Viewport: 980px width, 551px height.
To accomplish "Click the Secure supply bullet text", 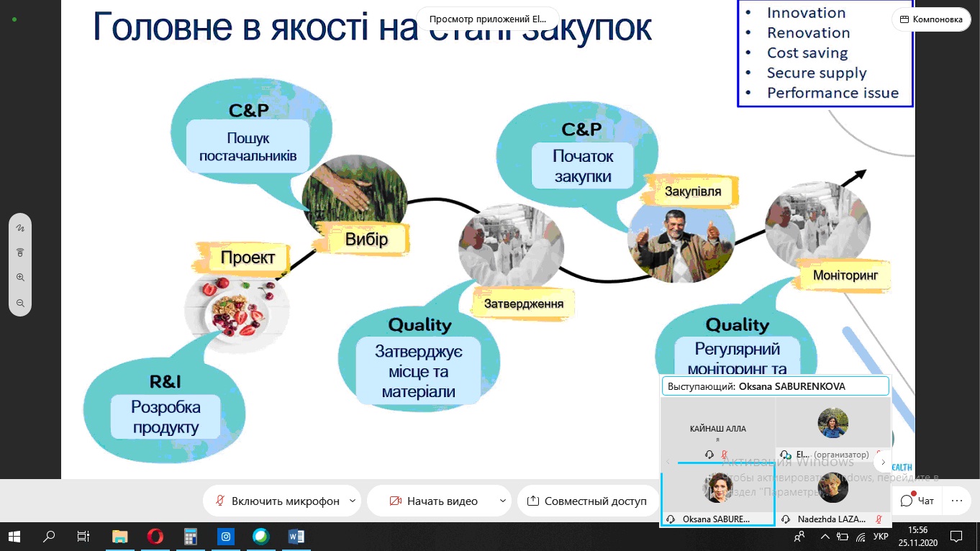I will click(x=817, y=73).
